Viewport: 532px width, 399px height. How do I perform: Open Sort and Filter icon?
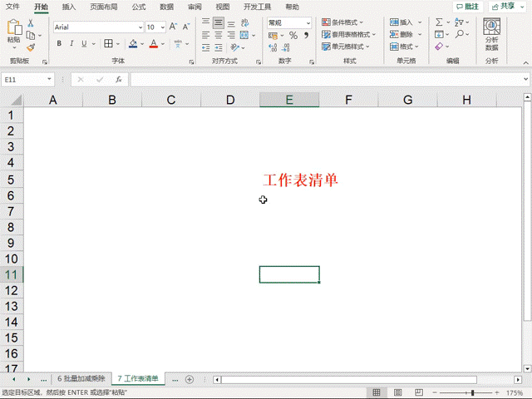coord(459,22)
